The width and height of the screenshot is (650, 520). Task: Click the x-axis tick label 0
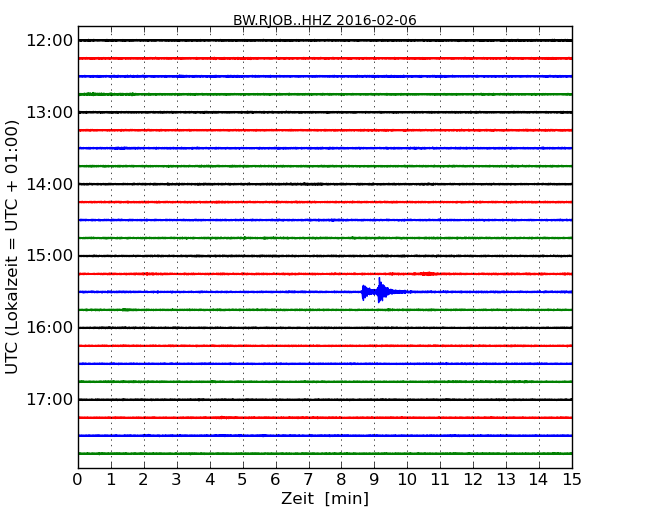tap(78, 479)
